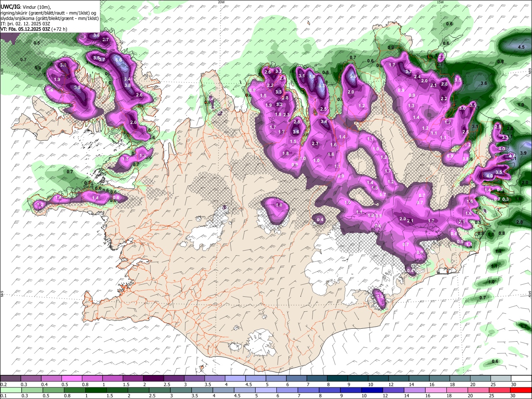Select the navy 10 swatch in lower legend row
This screenshot has width=532, height=399.
click(x=372, y=390)
